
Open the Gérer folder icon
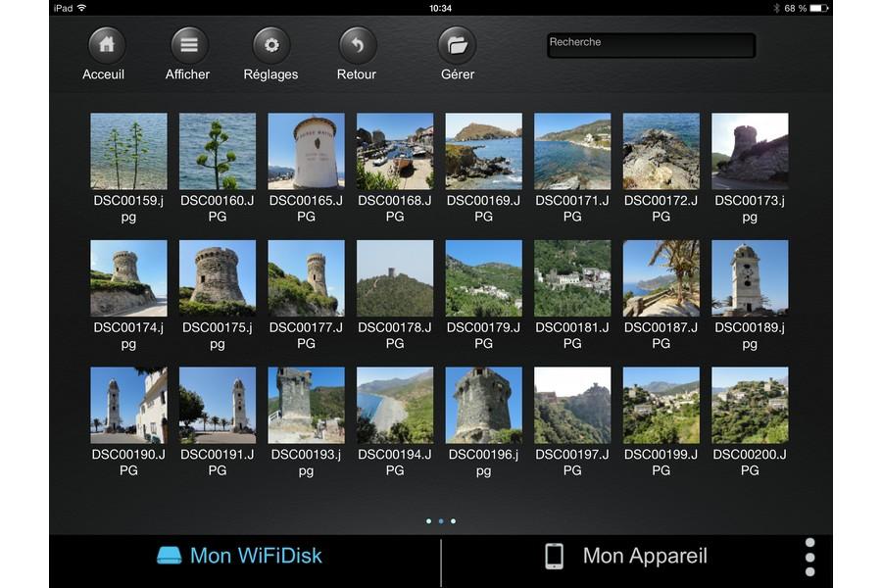pos(457,45)
